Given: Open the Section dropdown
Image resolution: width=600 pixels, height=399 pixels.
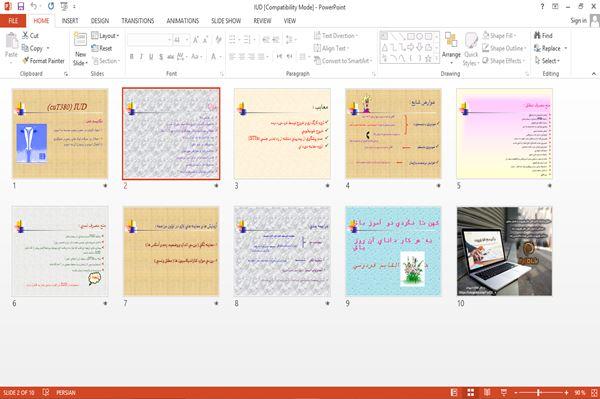Looking at the screenshot, I should tap(106, 61).
